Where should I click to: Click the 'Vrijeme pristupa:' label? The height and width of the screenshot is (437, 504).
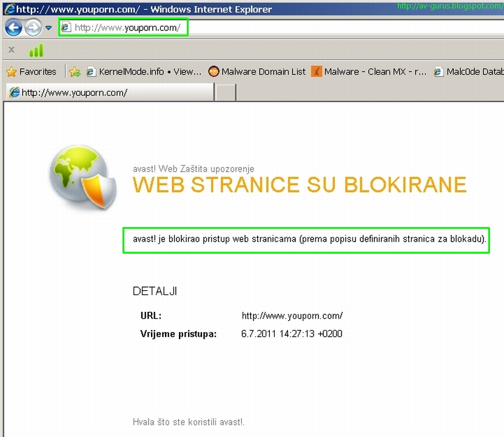coord(178,334)
